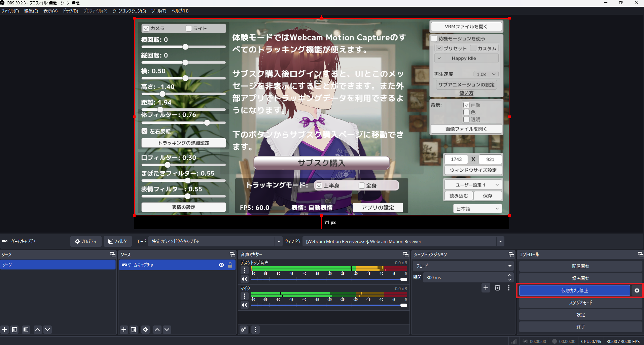Open the ウィンドウ selection dropdown
The image size is (644, 345).
coord(403,241)
